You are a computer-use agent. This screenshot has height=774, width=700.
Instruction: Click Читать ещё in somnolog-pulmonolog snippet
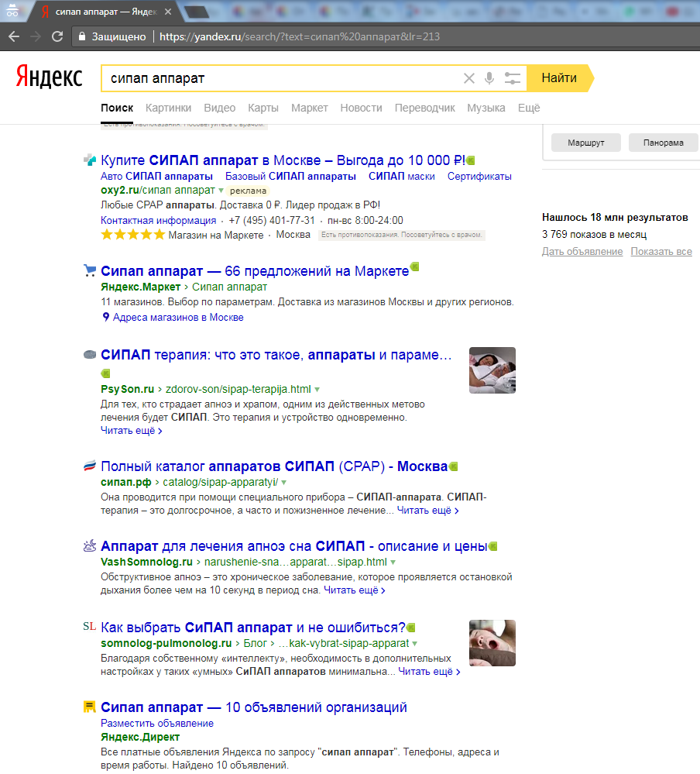(x=429, y=672)
